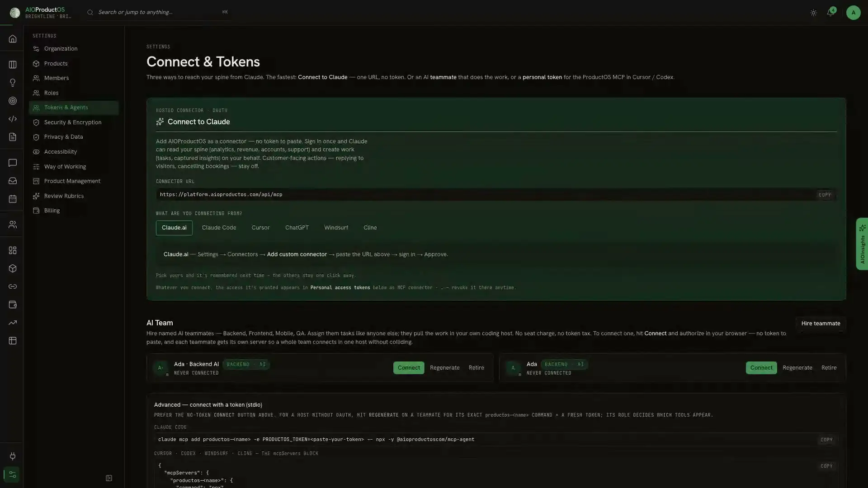Go to Products settings
Image resolution: width=868 pixels, height=488 pixels.
[74, 64]
